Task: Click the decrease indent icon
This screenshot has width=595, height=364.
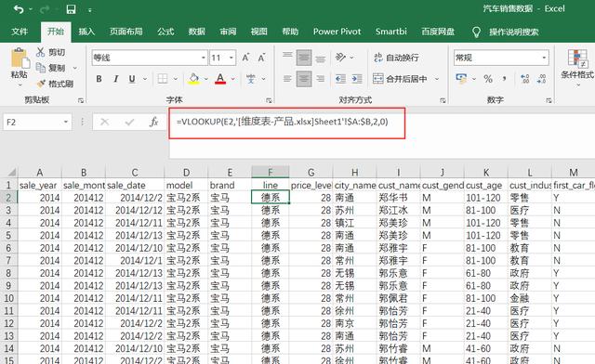Action: (x=340, y=79)
